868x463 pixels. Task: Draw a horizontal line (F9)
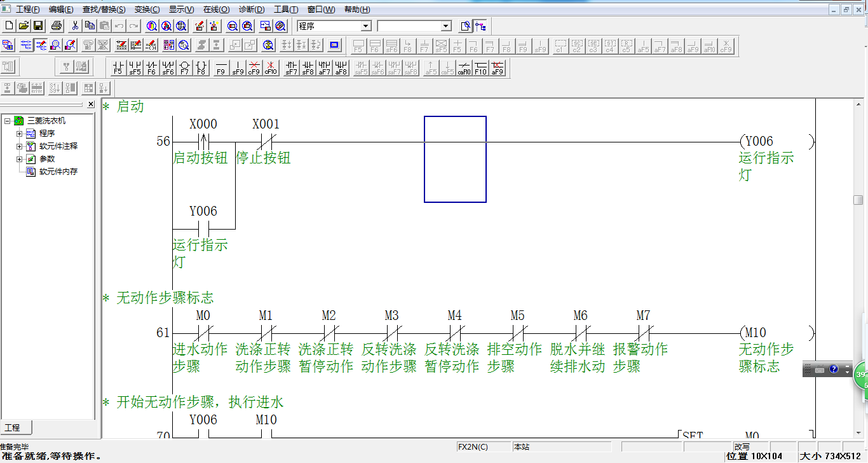click(x=221, y=67)
